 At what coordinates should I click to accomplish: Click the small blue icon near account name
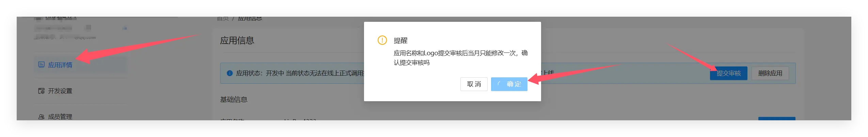click(125, 28)
